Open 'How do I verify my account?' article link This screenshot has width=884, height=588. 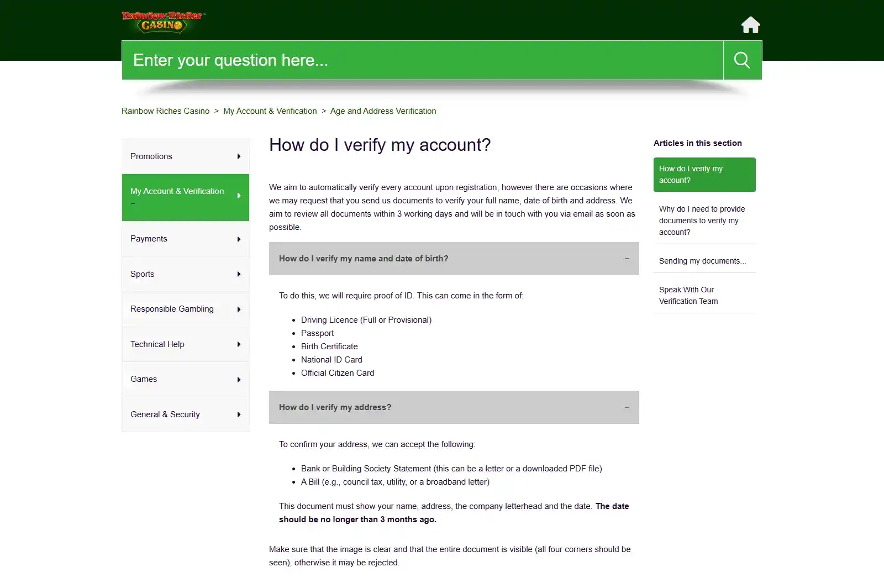pyautogui.click(x=704, y=175)
